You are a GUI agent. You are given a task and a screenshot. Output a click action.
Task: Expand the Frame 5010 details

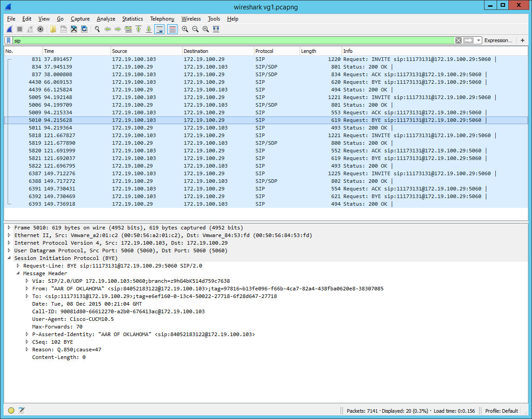(9, 228)
